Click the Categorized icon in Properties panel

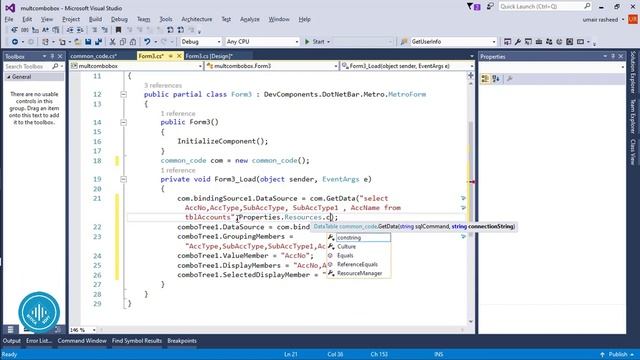(485, 79)
